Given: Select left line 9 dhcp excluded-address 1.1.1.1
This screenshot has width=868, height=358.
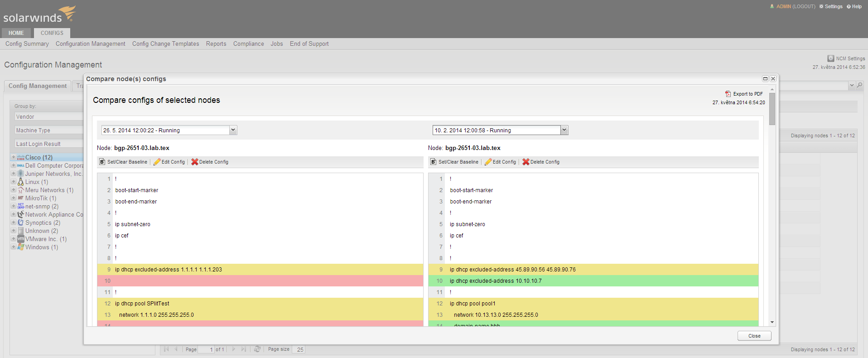Looking at the screenshot, I should pyautogui.click(x=260, y=270).
